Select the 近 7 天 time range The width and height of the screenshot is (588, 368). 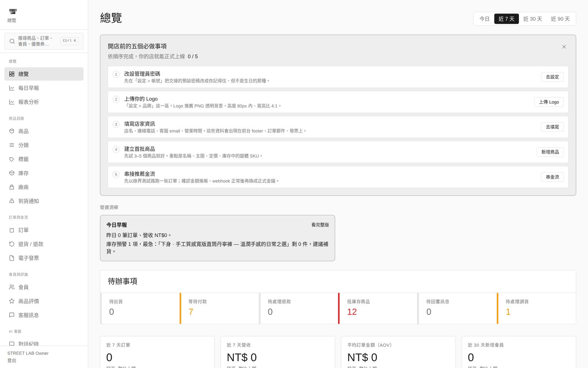506,19
